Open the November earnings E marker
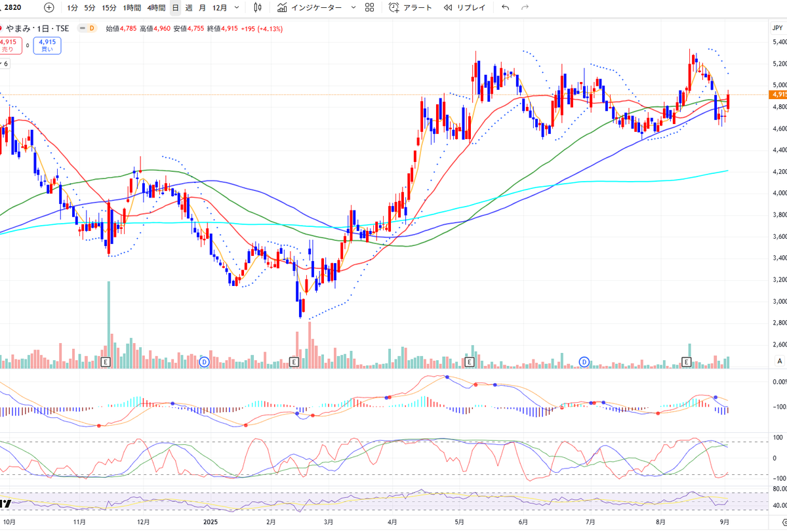Viewport: 787px width, 532px height. coord(106,361)
